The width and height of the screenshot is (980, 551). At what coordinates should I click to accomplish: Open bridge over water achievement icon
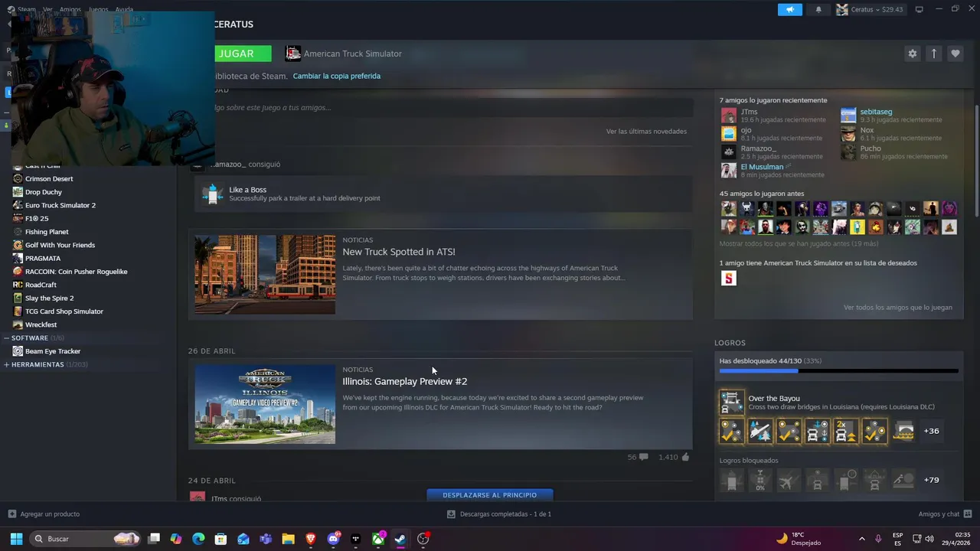pyautogui.click(x=903, y=431)
